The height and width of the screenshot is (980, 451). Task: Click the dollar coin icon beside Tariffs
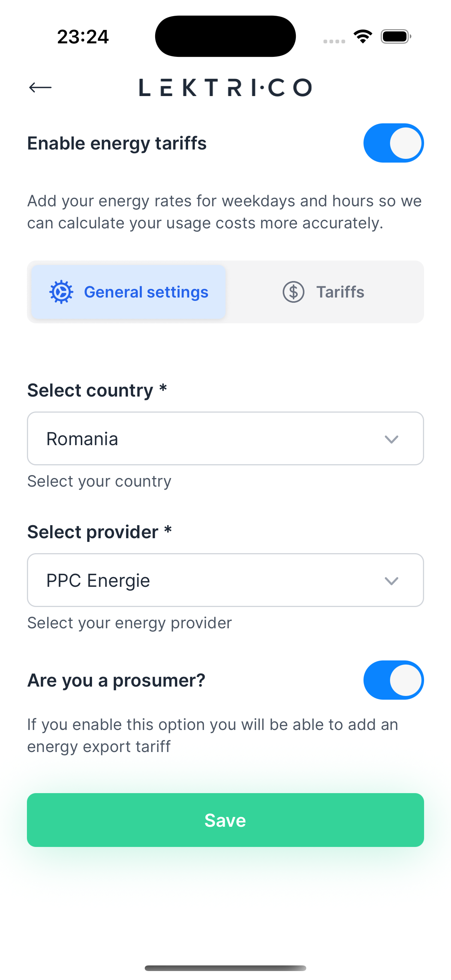pos(294,292)
